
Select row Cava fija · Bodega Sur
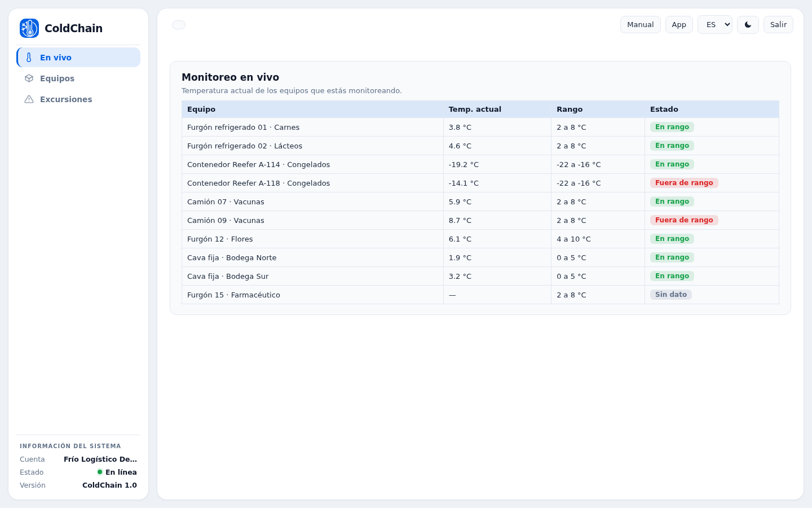pos(480,277)
